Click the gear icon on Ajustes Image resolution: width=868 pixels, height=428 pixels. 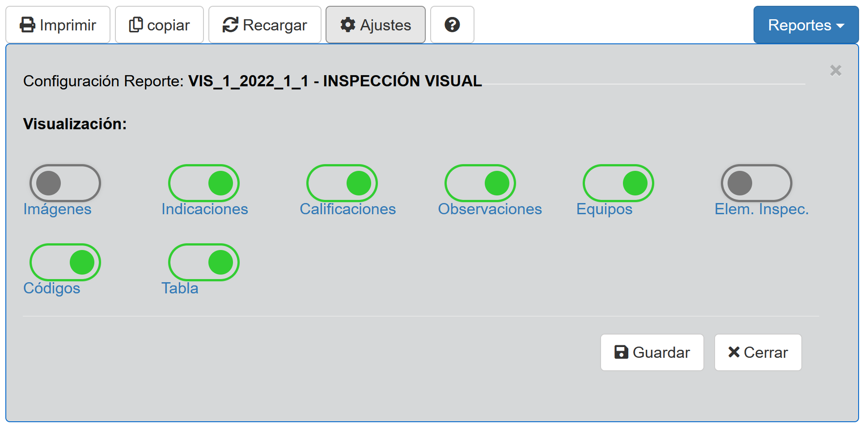347,25
